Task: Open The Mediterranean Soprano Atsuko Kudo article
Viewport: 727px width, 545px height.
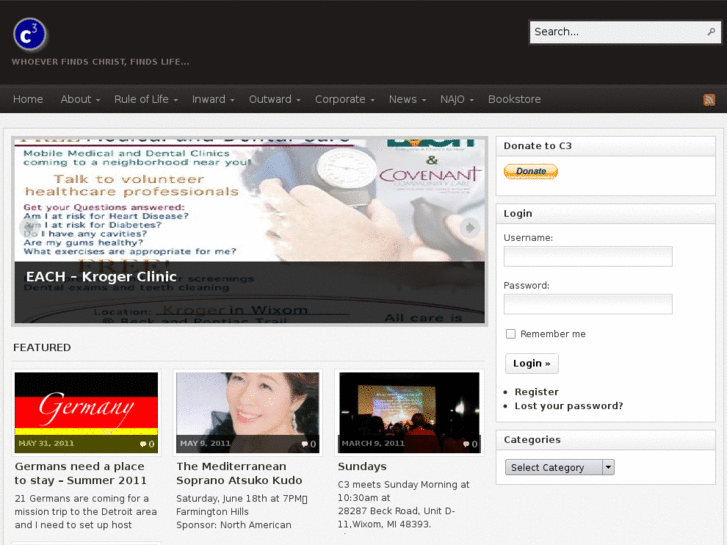Action: click(x=239, y=473)
